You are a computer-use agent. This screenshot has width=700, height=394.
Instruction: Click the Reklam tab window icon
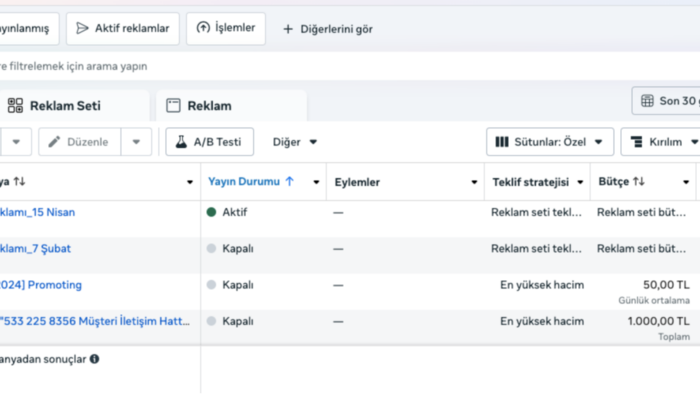173,106
